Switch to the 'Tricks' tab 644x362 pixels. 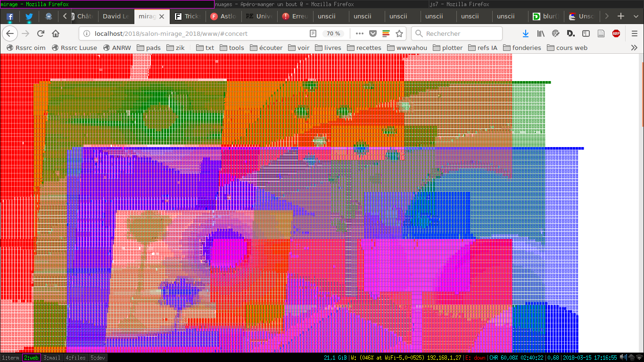pyautogui.click(x=188, y=16)
